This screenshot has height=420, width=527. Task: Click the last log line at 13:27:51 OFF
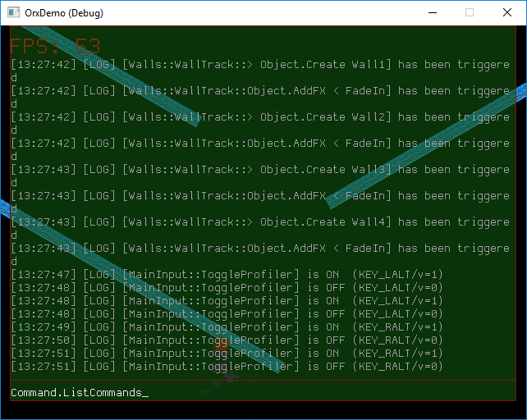coord(227,366)
